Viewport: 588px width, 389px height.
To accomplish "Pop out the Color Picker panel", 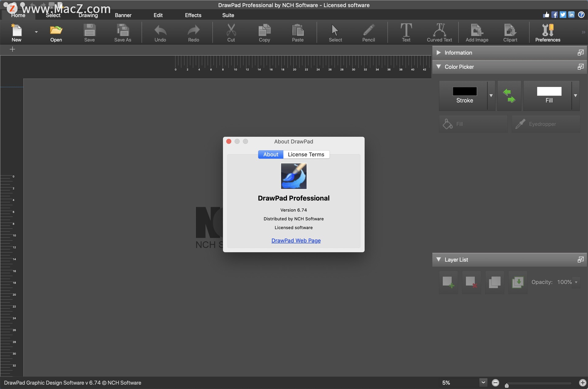I will pyautogui.click(x=581, y=67).
